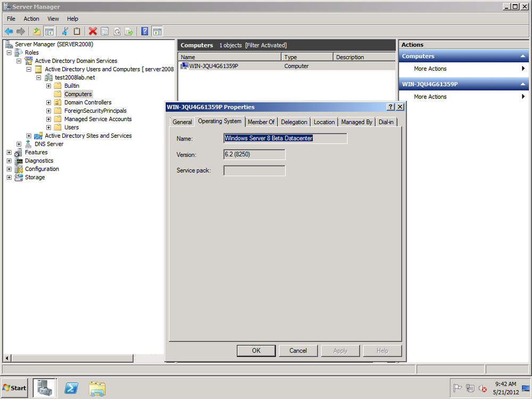
Task: Expand the Features node
Action: [9, 152]
